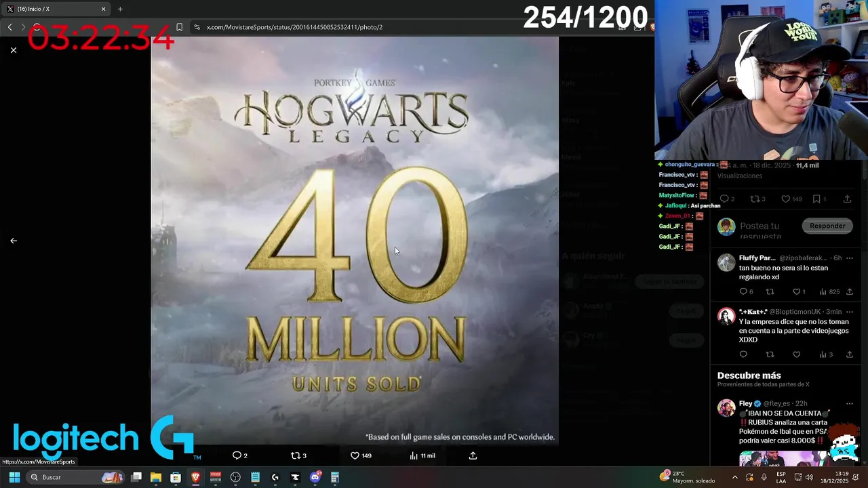Click the microphone tray icon
The height and width of the screenshot is (488, 868).
pyautogui.click(x=764, y=477)
